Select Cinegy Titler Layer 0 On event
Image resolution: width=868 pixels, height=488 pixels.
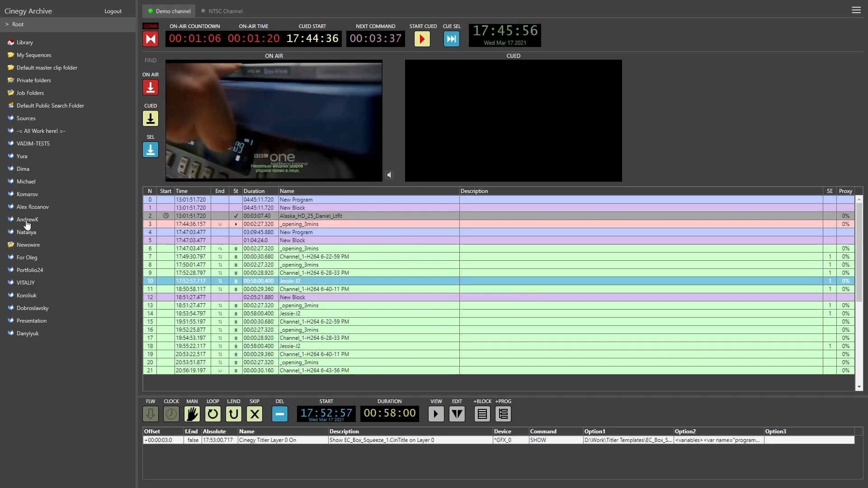tap(499, 440)
